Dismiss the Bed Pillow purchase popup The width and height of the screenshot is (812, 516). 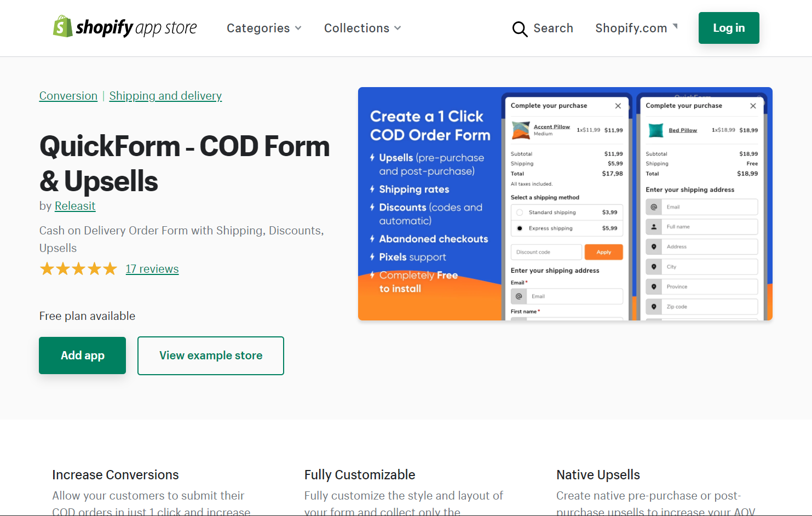(x=753, y=105)
